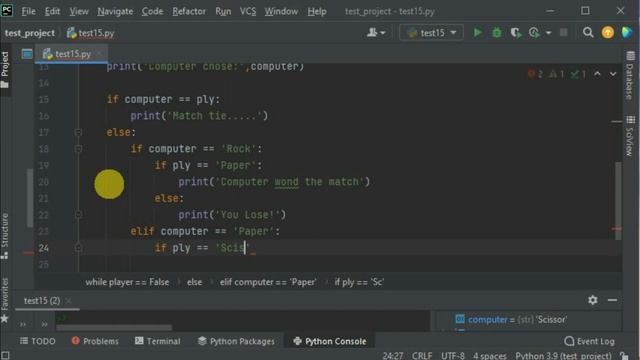Viewport: 640px width, 360px height.
Task: Click the computer variable in console variables
Action: 511,320
